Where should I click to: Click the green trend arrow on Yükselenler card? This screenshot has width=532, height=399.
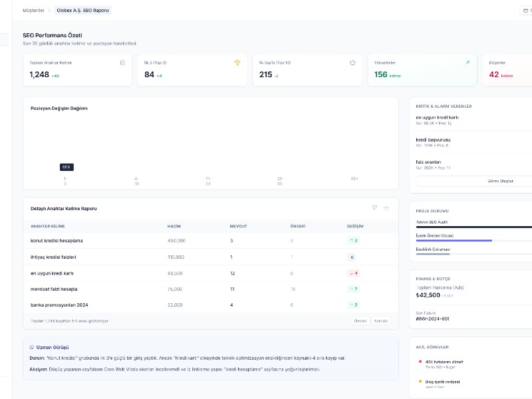(467, 61)
